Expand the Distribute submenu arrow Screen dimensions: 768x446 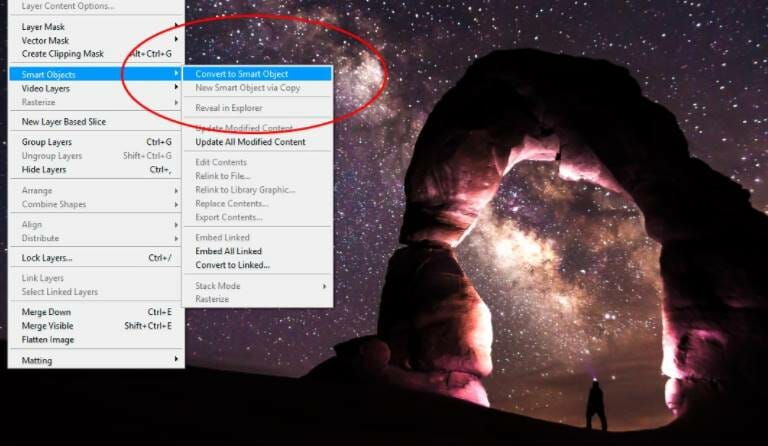176,238
